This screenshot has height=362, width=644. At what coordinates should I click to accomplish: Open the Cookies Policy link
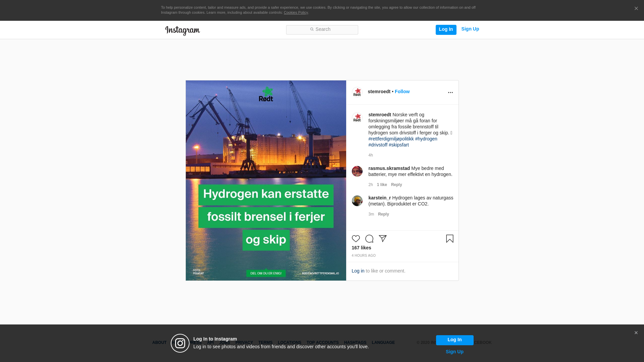coord(296,12)
